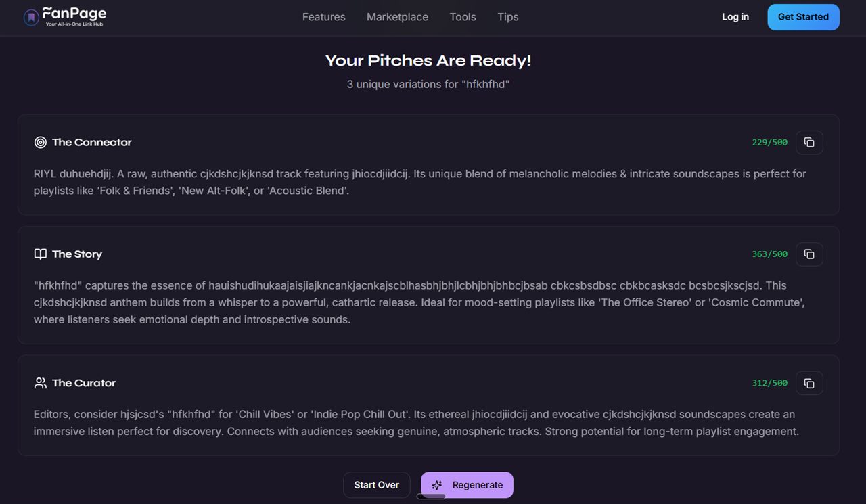Select the heading Your Pitches Are Ready
This screenshot has height=504, width=866.
[x=428, y=60]
